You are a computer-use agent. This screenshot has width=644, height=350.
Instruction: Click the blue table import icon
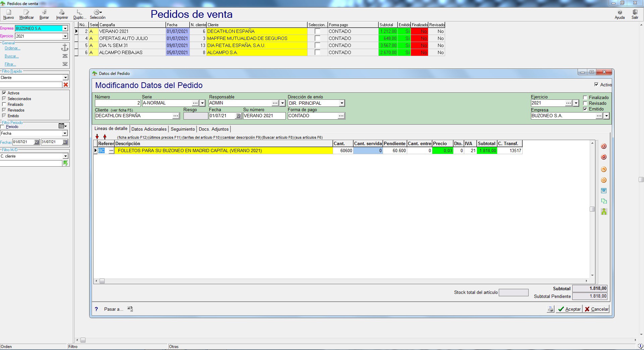[x=604, y=191]
